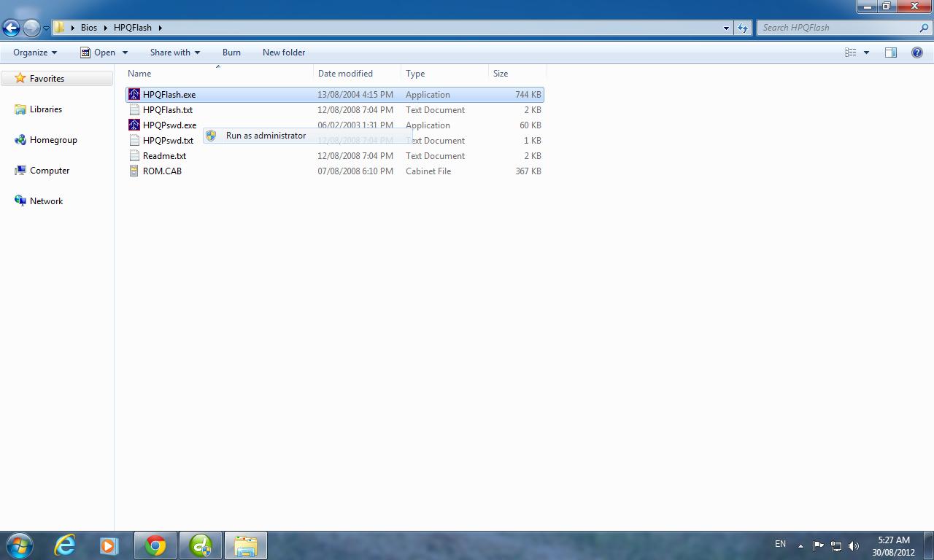The width and height of the screenshot is (934, 560).
Task: Select the ROM.CAB cabinet file icon
Action: coord(134,171)
